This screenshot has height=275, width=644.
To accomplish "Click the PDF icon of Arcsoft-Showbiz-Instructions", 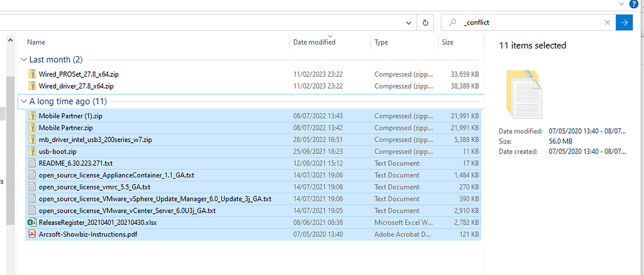I will [33, 235].
